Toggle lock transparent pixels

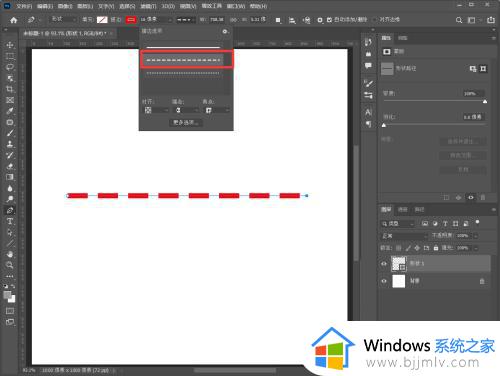[x=398, y=248]
